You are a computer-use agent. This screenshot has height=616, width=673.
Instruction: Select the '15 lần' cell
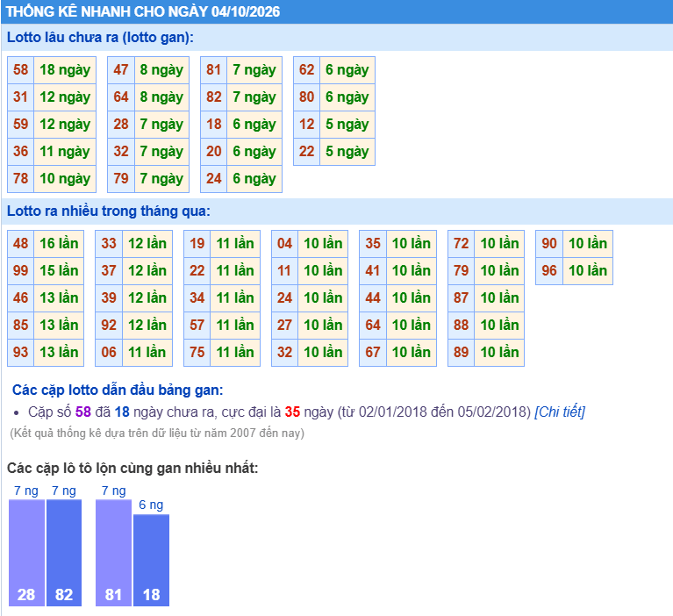tap(59, 270)
